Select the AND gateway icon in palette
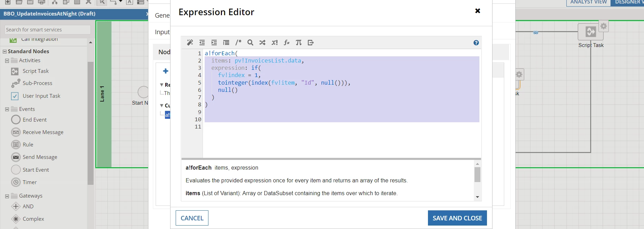 16,207
